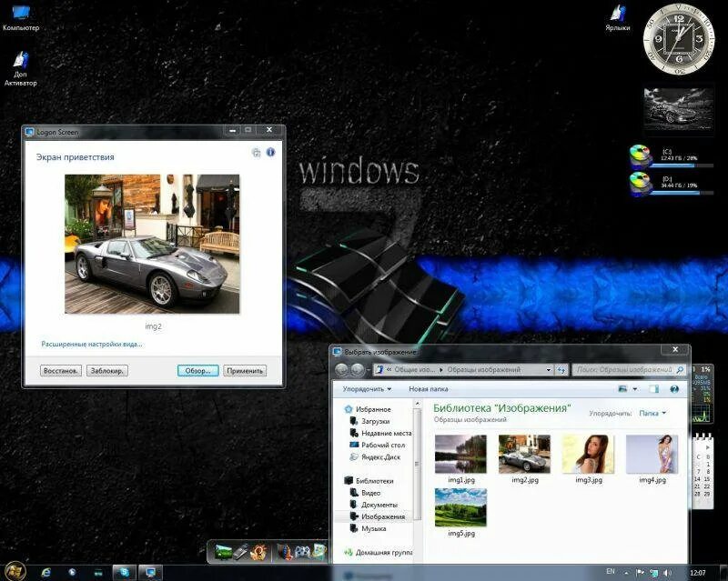Click the D: drive usage bar
Screen dimensions: 728x581
pyautogui.click(x=681, y=192)
